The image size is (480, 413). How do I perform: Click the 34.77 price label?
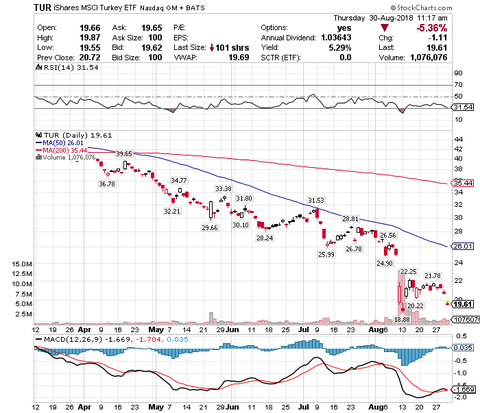coord(179,180)
